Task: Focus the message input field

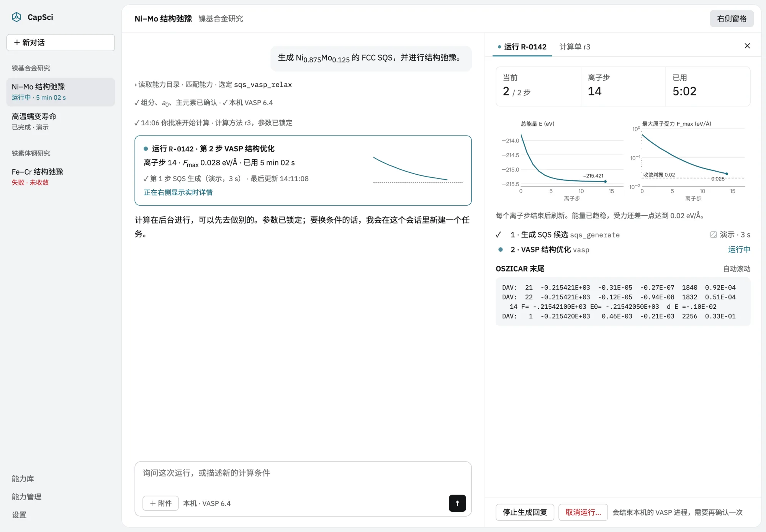Action: click(x=303, y=473)
